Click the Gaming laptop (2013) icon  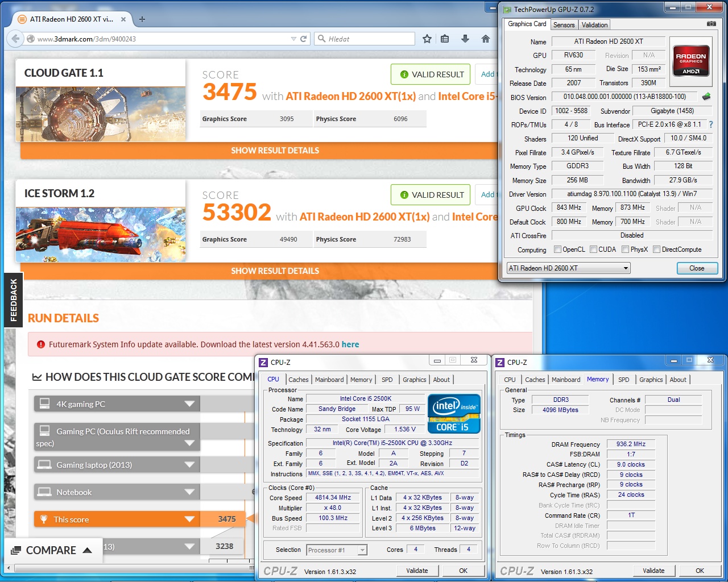click(44, 464)
